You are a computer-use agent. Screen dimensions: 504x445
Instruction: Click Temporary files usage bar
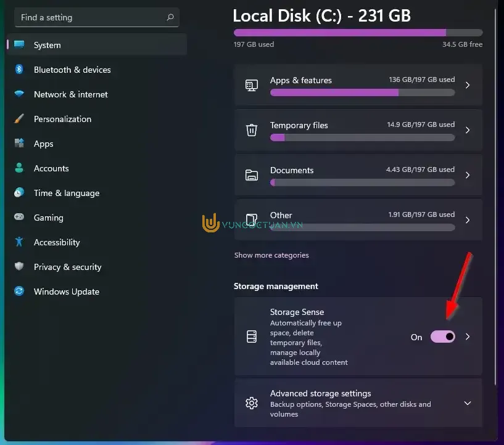(362, 137)
